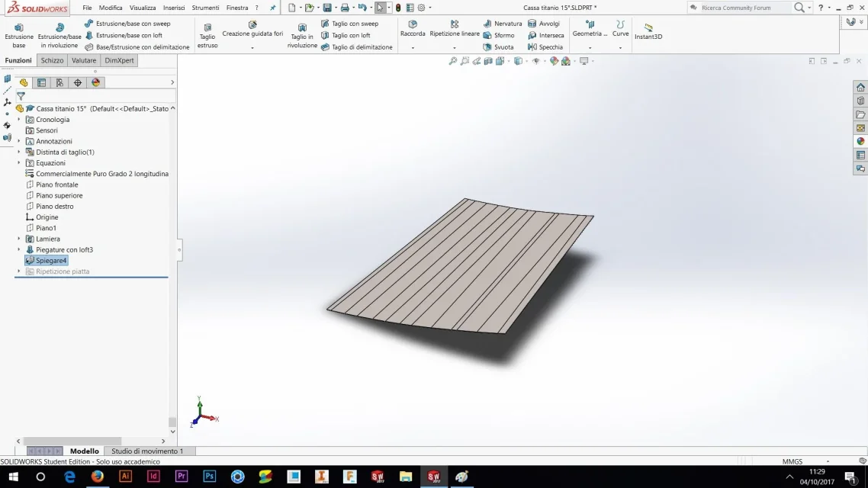This screenshot has height=488, width=868.
Task: Toggle Instant3D mode
Action: click(x=648, y=31)
